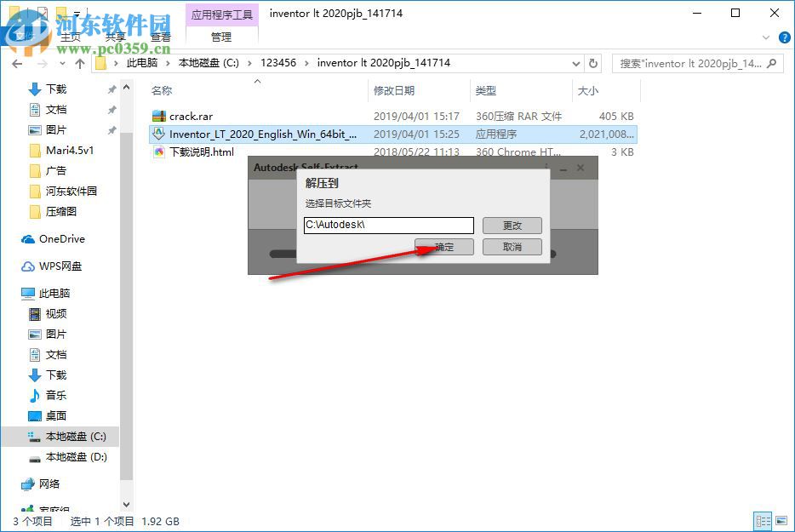Click the back navigation arrow
This screenshot has height=532, width=795.
pyautogui.click(x=17, y=63)
